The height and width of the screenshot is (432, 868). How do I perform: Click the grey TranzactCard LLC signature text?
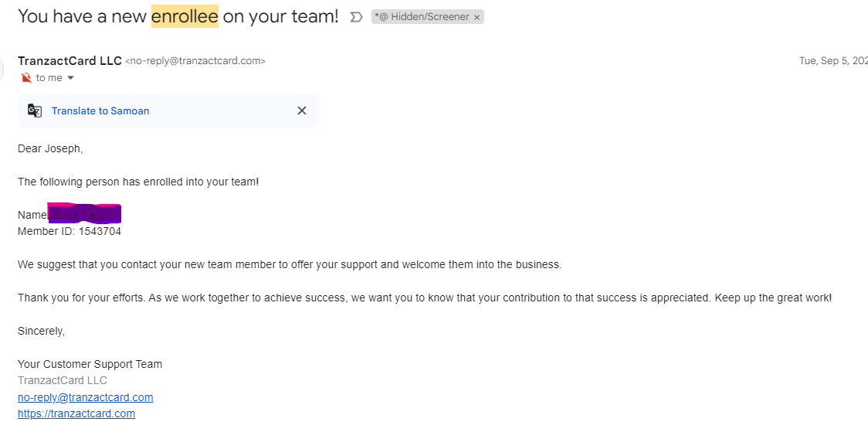click(62, 380)
